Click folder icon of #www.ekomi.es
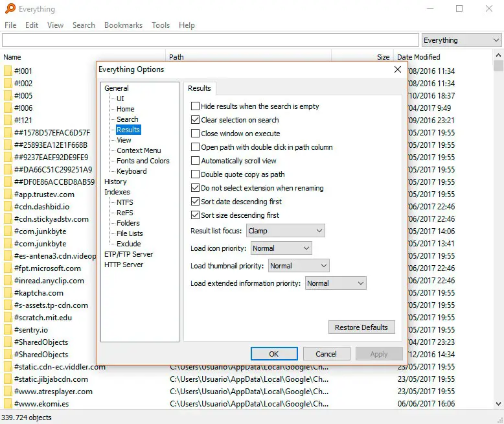 [8, 404]
